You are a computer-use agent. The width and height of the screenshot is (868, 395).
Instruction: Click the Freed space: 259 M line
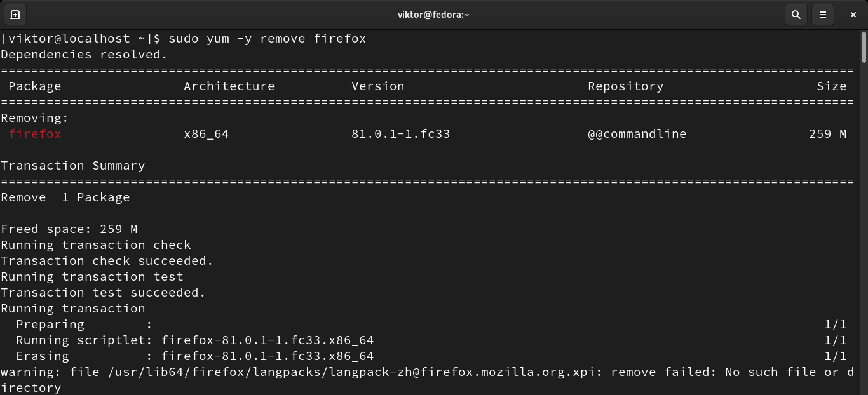tap(69, 229)
